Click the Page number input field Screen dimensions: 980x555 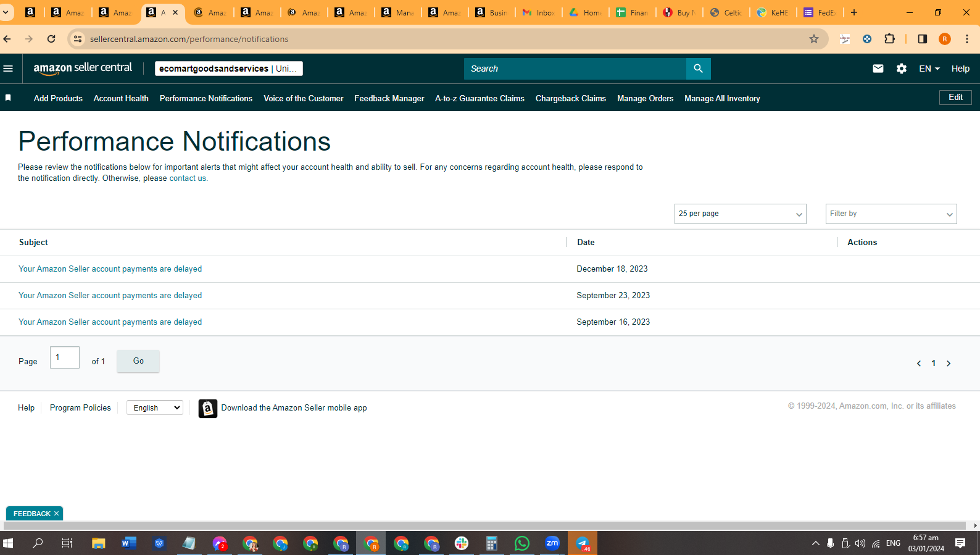pyautogui.click(x=65, y=357)
